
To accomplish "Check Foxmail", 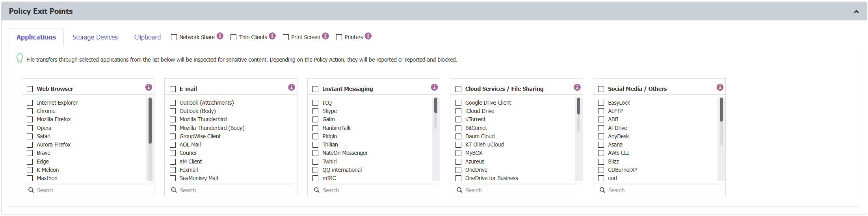I will [x=173, y=170].
